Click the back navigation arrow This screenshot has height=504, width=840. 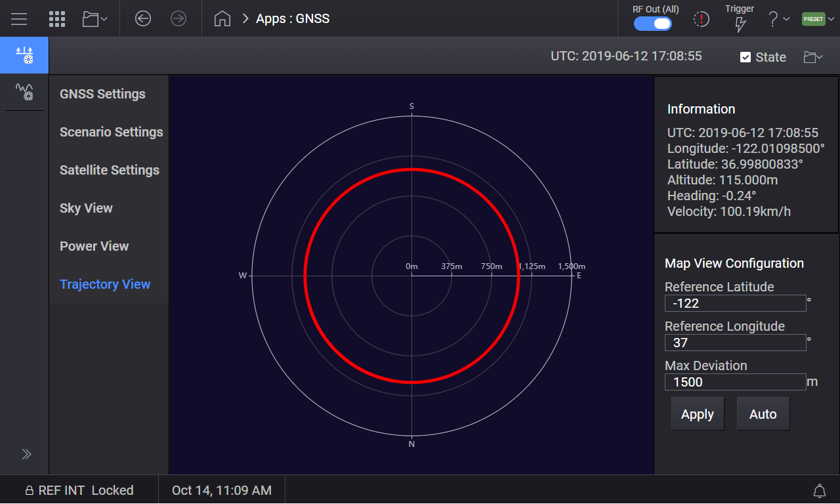pos(143,18)
